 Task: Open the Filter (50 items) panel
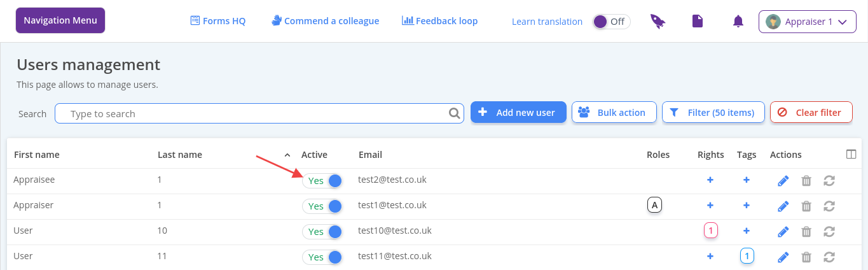pos(713,113)
